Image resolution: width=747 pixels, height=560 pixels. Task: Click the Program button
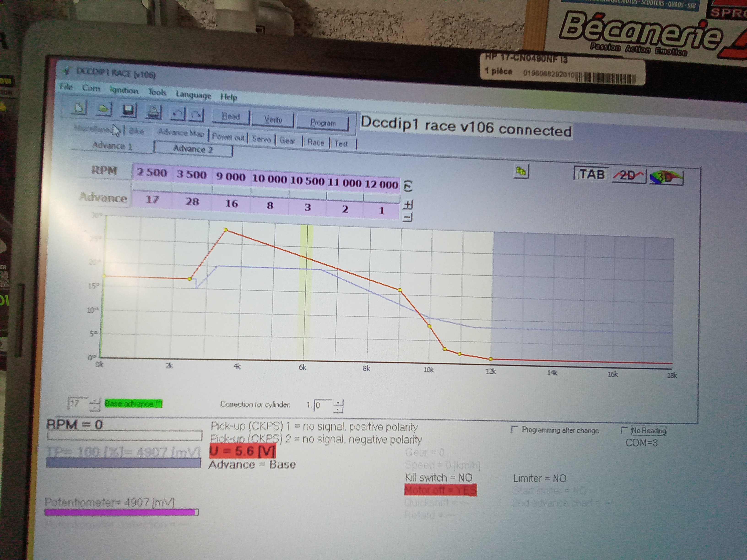click(x=323, y=123)
